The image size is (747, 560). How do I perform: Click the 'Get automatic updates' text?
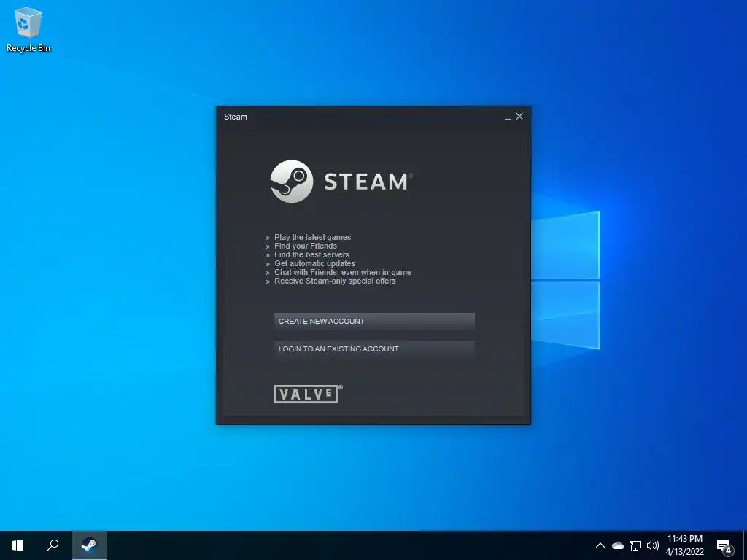point(314,263)
